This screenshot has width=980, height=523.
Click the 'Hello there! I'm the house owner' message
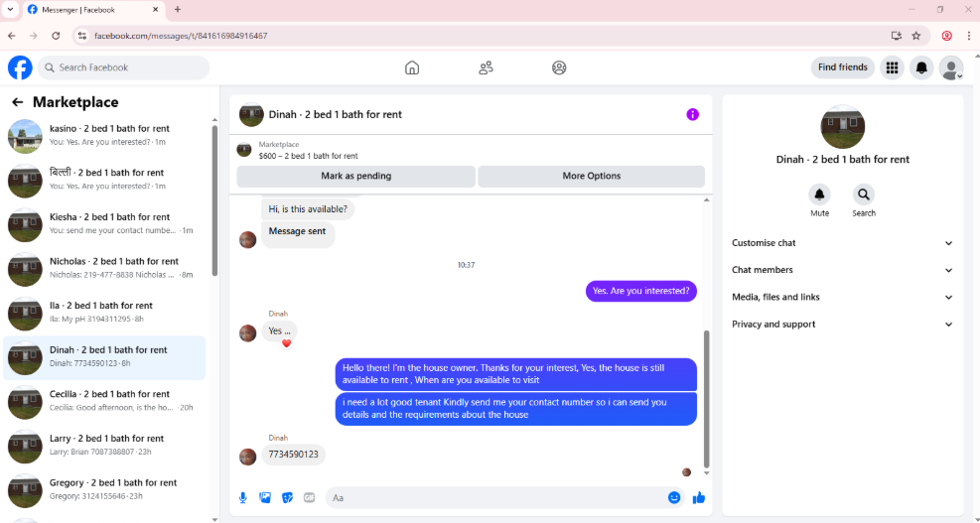(x=515, y=374)
